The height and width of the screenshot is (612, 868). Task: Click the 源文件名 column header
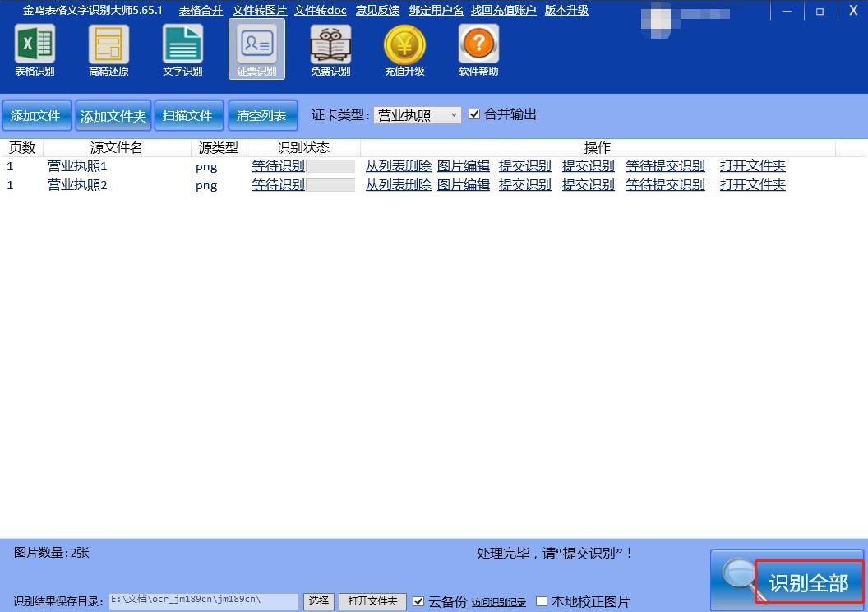tap(117, 148)
